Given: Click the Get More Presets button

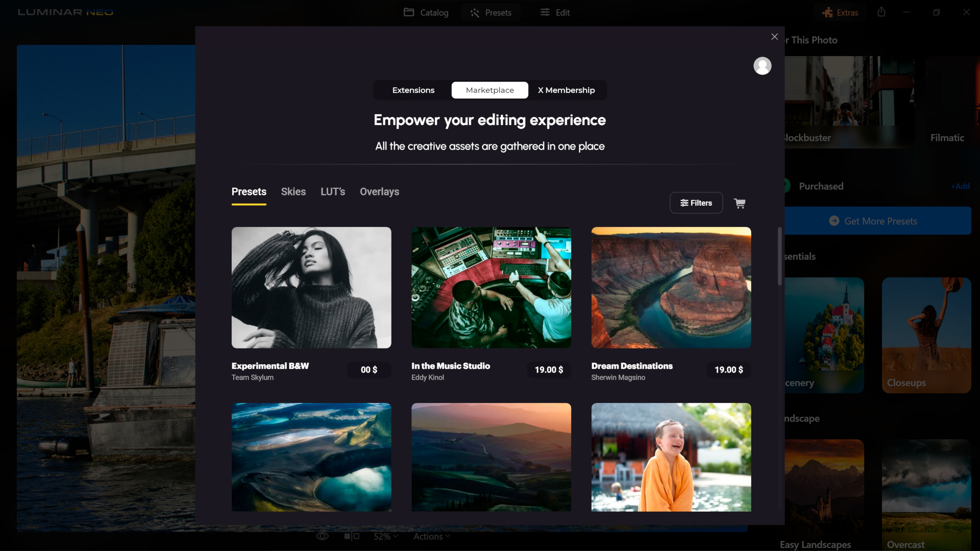Looking at the screenshot, I should (x=877, y=221).
